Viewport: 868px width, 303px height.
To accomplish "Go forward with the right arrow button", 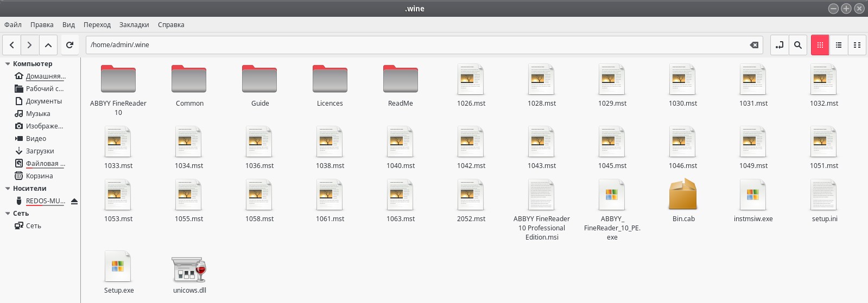I will [x=30, y=45].
